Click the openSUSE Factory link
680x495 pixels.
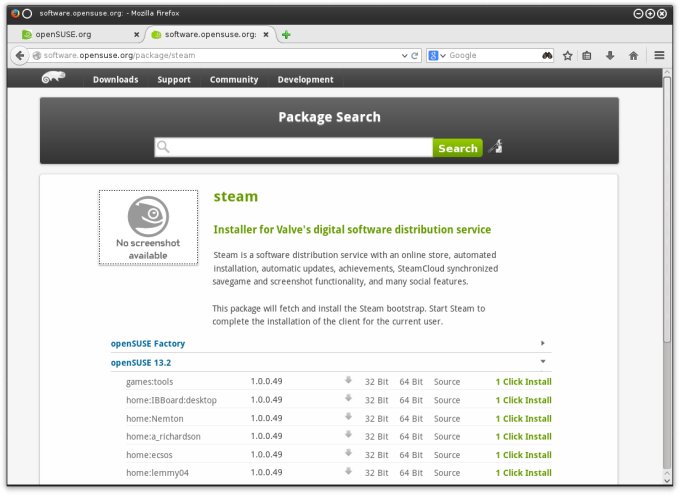(148, 344)
